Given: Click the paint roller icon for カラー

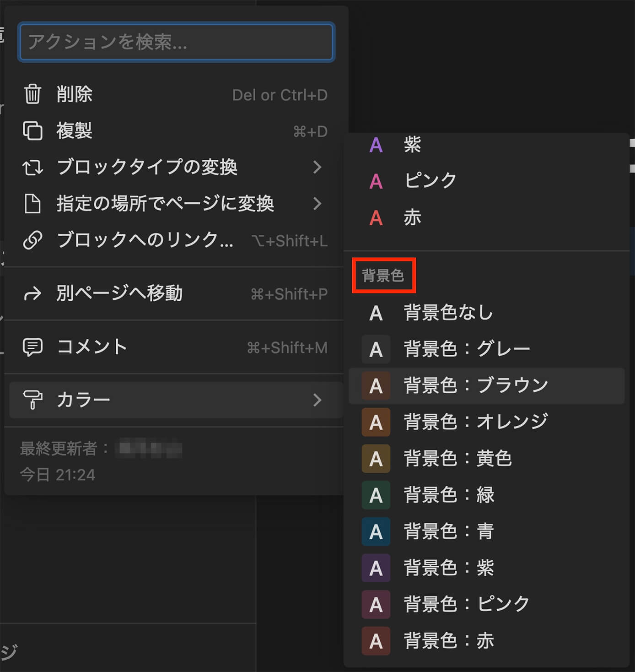Looking at the screenshot, I should (x=32, y=400).
